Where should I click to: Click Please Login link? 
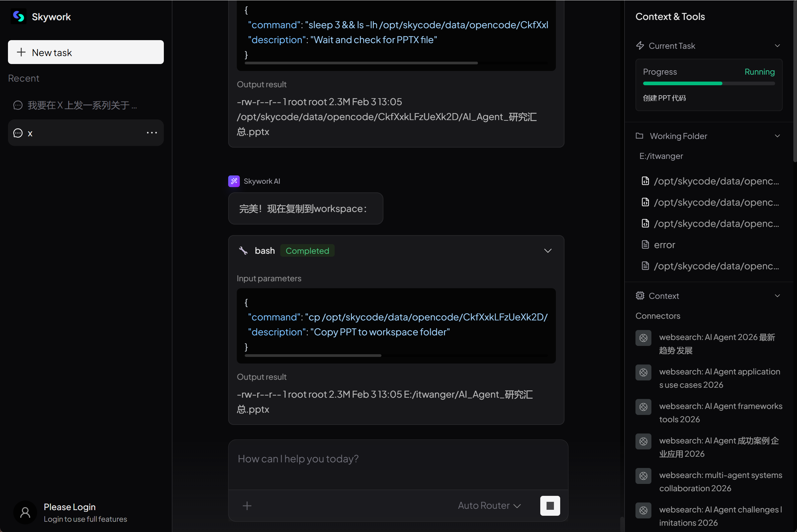click(x=70, y=507)
